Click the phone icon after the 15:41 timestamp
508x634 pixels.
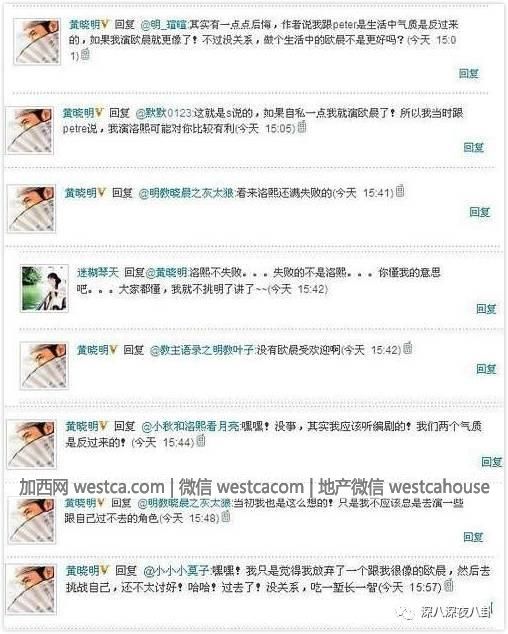[x=400, y=191]
